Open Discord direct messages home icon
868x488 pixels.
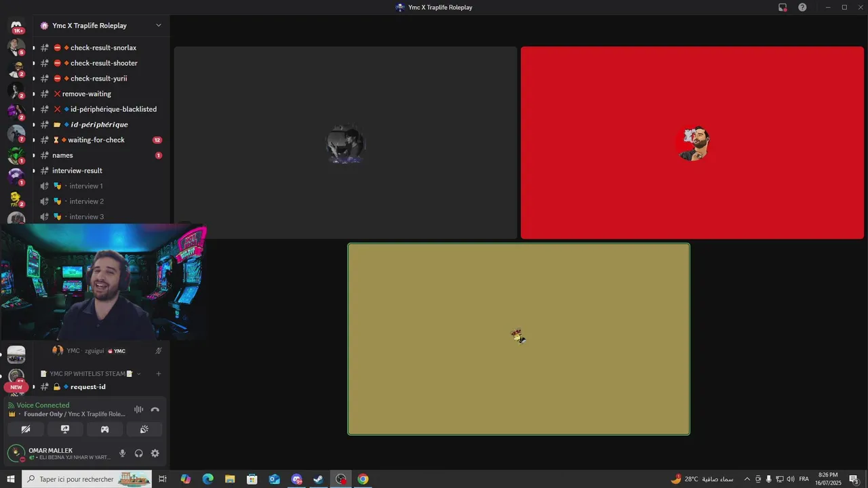pos(16,26)
